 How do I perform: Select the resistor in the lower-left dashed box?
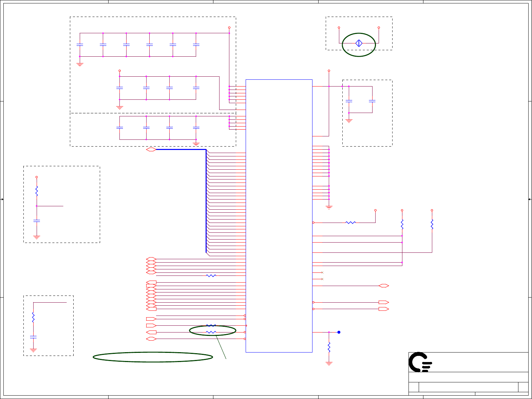[33, 317]
